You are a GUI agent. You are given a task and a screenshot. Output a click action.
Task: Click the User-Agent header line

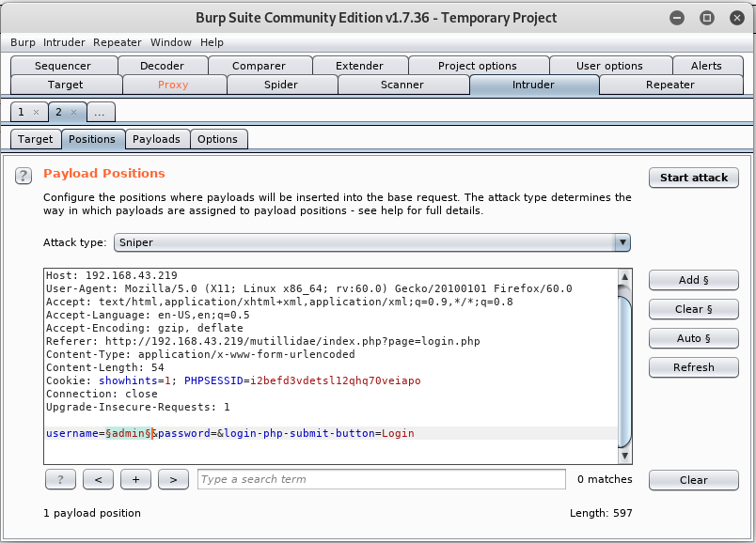309,288
